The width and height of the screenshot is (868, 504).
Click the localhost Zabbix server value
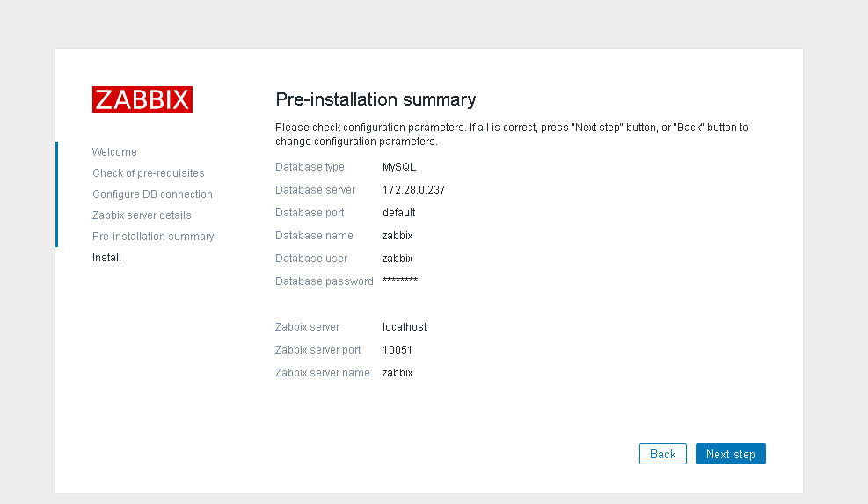[405, 327]
